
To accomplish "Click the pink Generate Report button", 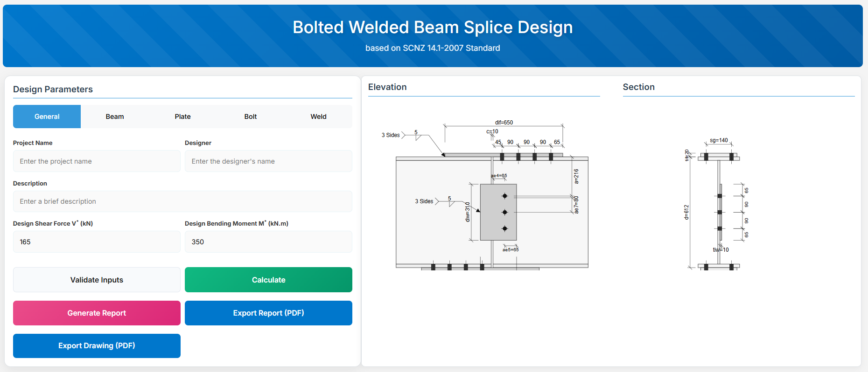I will pyautogui.click(x=97, y=313).
